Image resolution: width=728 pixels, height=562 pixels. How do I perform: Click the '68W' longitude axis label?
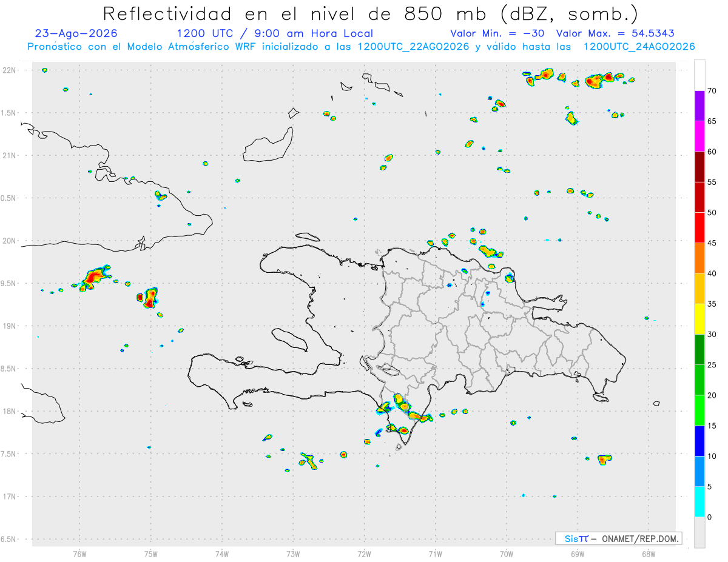pyautogui.click(x=649, y=554)
